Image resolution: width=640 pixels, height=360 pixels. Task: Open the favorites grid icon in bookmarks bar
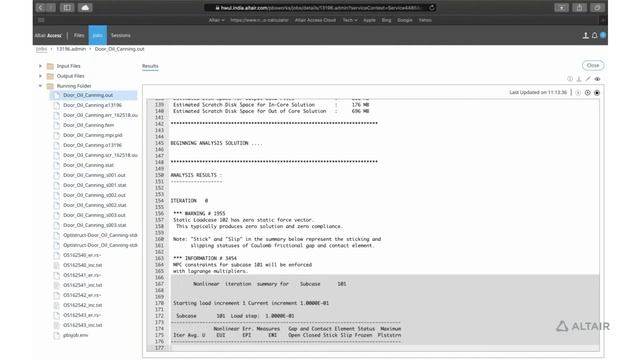point(41,20)
